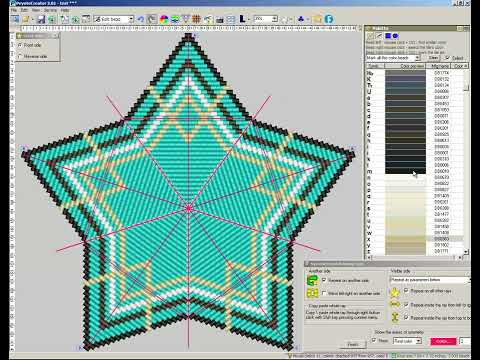Image resolution: width=480 pixels, height=360 pixels.
Task: Open dropdown arrow next to L icon
Action: pos(249,20)
